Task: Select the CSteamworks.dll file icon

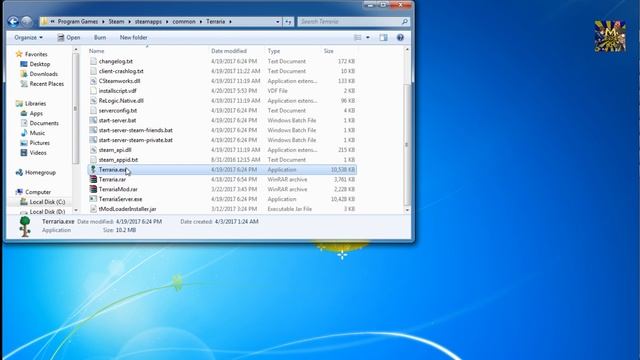Action: [93, 81]
